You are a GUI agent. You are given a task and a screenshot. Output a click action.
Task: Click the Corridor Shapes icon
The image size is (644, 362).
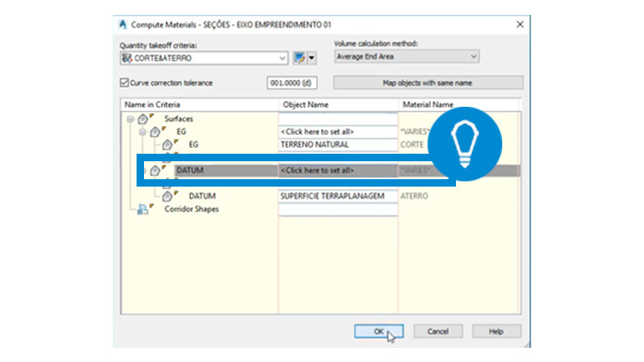tap(143, 209)
